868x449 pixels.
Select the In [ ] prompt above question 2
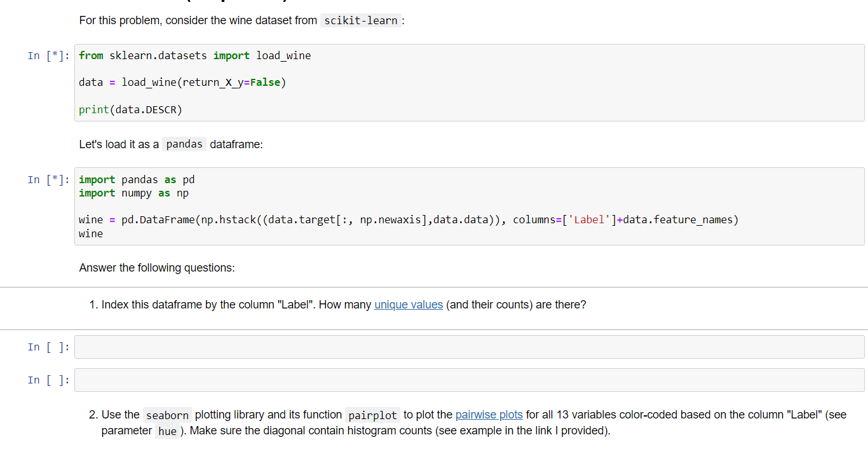click(x=46, y=380)
